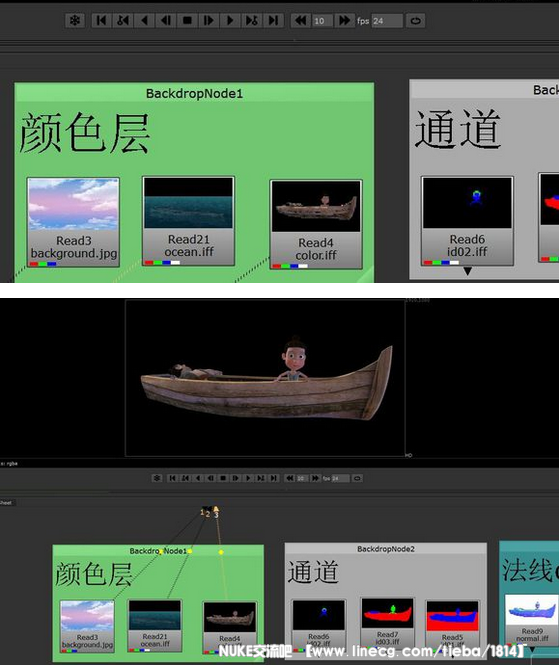Play forward using the enlarged playback bar
559x668 pixels.
pyautogui.click(x=230, y=20)
